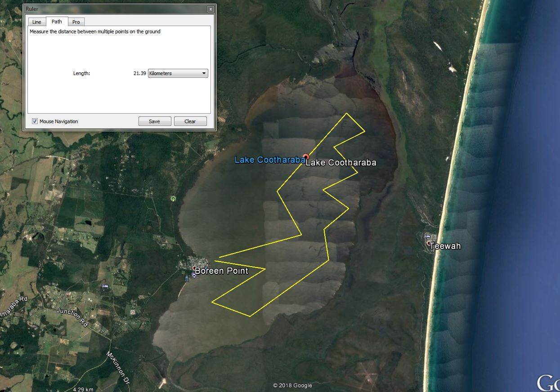Click the Teewah place label
This screenshot has height=392, width=560.
(x=445, y=246)
